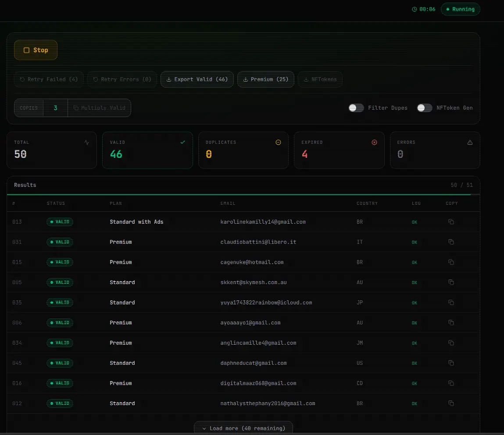Open OK log for claudiobattini@libero.it

click(415, 242)
